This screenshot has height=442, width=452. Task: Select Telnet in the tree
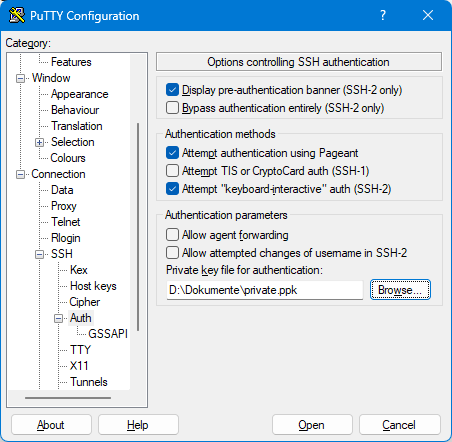[x=65, y=222]
